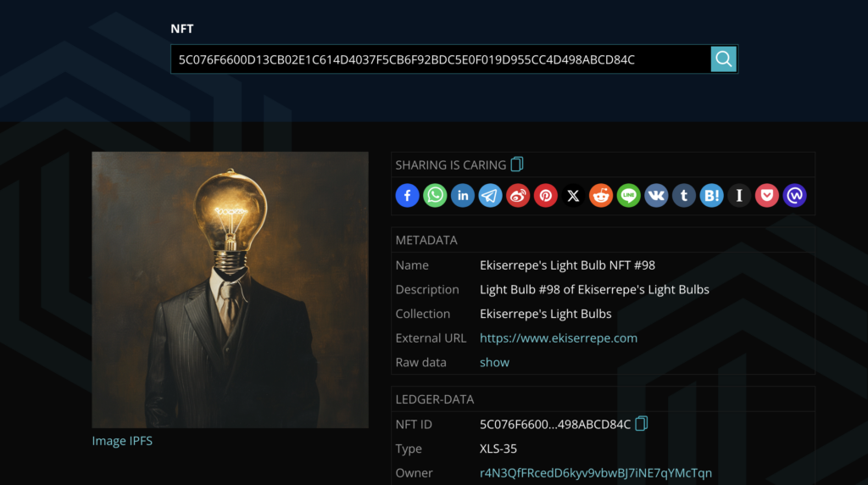Viewport: 868px width, 485px height.
Task: Share on LinkedIn
Action: click(463, 196)
